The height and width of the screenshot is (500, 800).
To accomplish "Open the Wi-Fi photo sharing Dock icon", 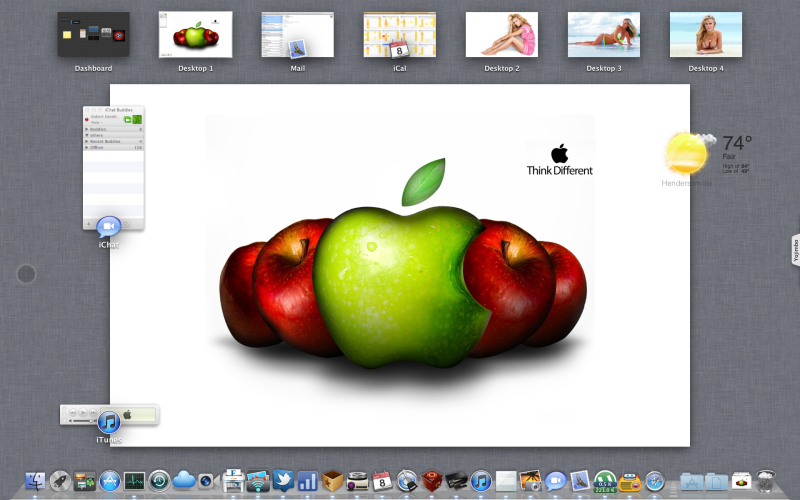I will pos(258,481).
